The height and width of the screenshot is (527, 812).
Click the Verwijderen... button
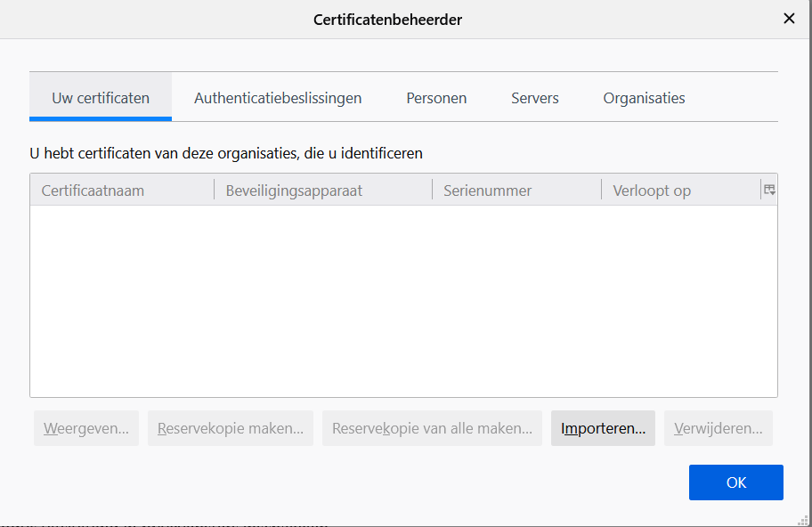tap(718, 428)
